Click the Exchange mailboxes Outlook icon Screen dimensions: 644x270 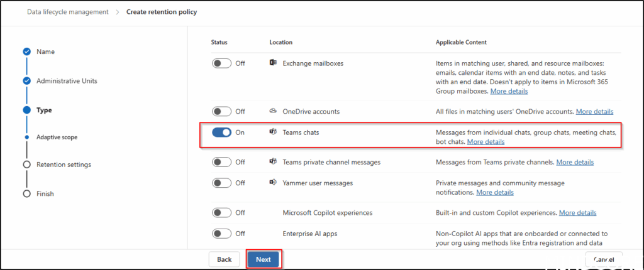[273, 63]
